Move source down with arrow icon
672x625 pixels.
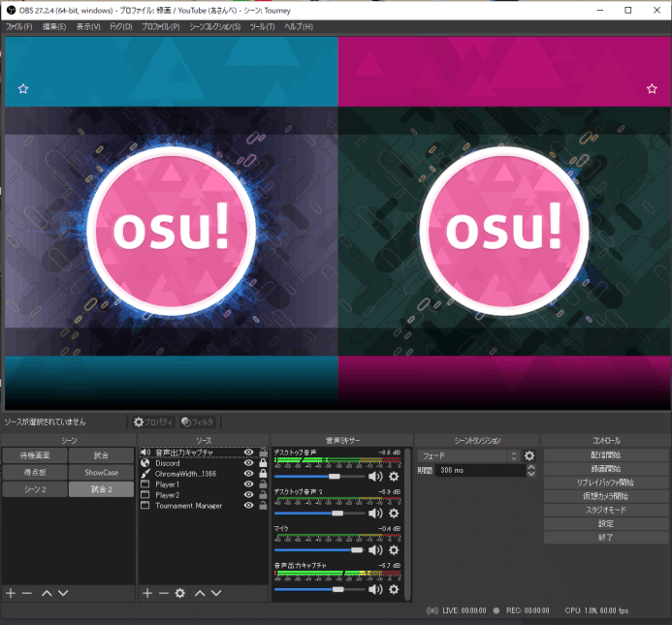pyautogui.click(x=216, y=593)
